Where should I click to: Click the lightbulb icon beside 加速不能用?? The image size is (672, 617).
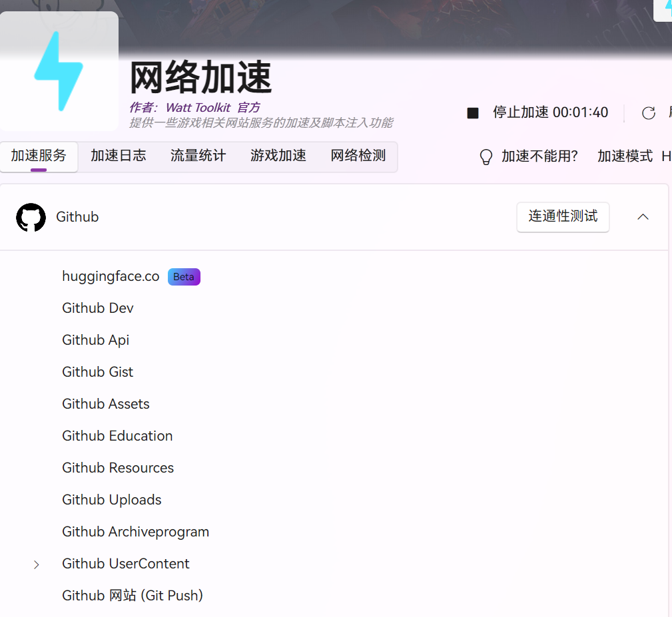point(486,156)
